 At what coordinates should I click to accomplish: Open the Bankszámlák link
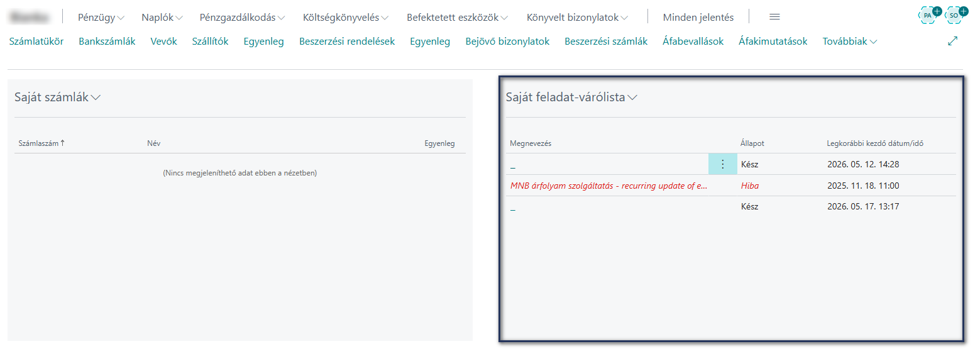[107, 42]
